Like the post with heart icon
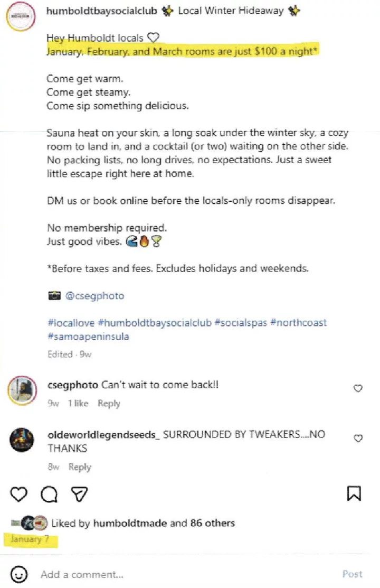Viewport: 380px width, 588px height. (19, 494)
